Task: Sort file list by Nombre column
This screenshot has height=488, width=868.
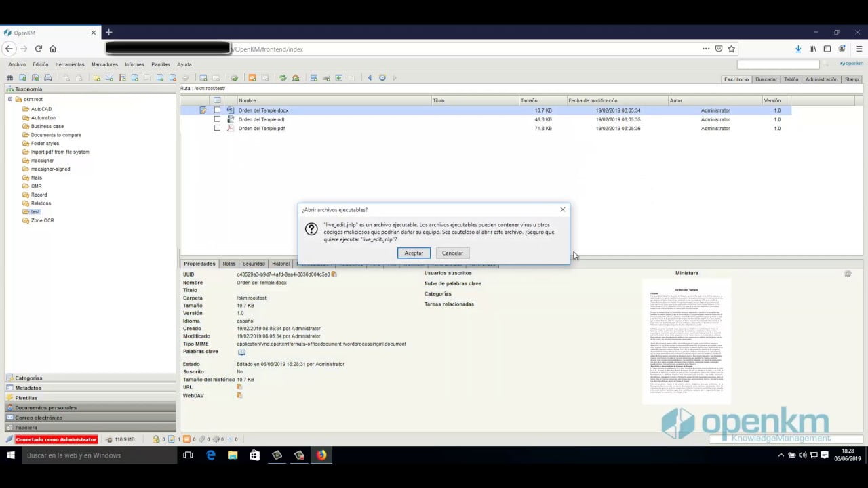Action: coord(247,100)
